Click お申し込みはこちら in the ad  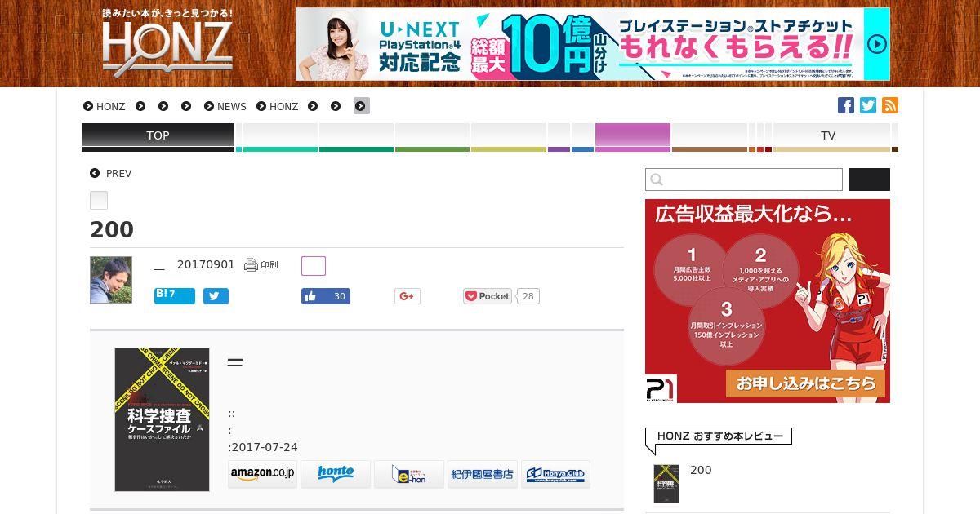coord(805,383)
